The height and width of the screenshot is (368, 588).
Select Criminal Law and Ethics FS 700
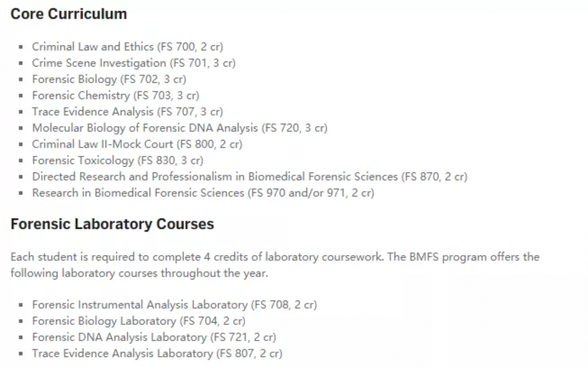point(127,47)
